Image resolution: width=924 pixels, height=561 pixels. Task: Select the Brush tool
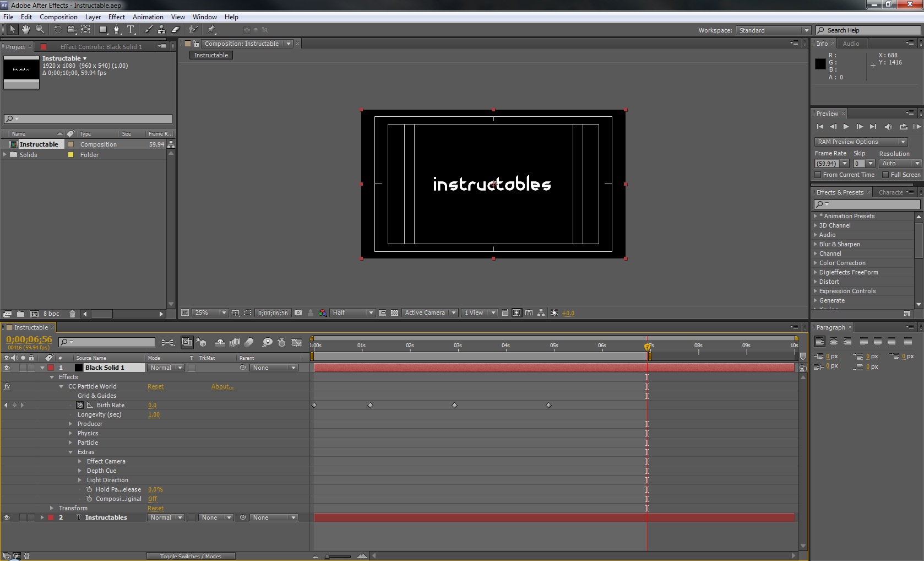[148, 30]
